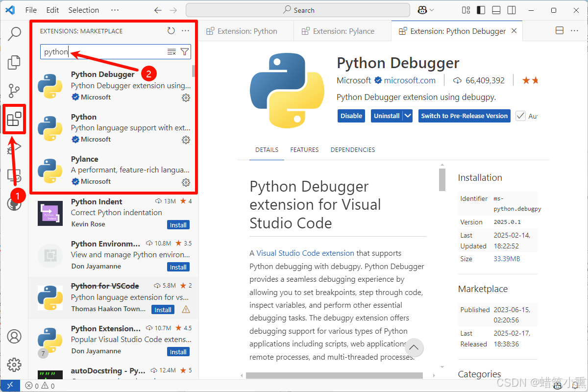Disable the Python Debugger extension
The height and width of the screenshot is (392, 588).
point(351,116)
